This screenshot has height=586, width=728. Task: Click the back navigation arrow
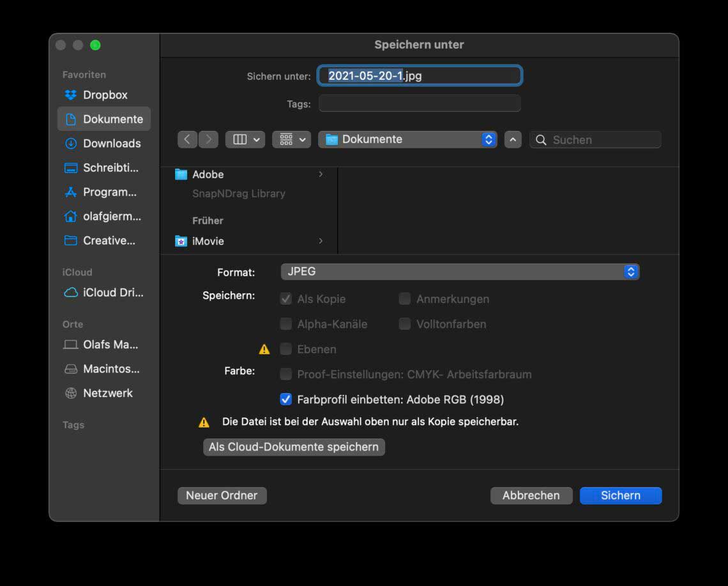click(187, 139)
